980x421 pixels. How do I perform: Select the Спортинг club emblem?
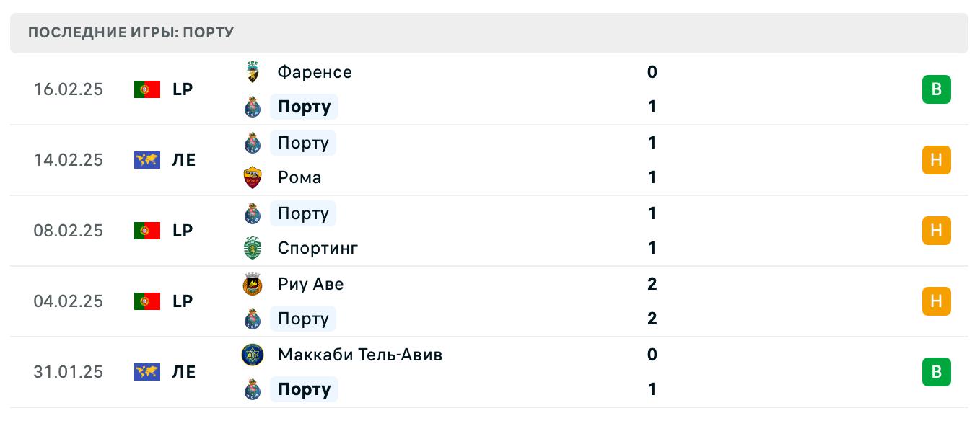click(x=253, y=247)
